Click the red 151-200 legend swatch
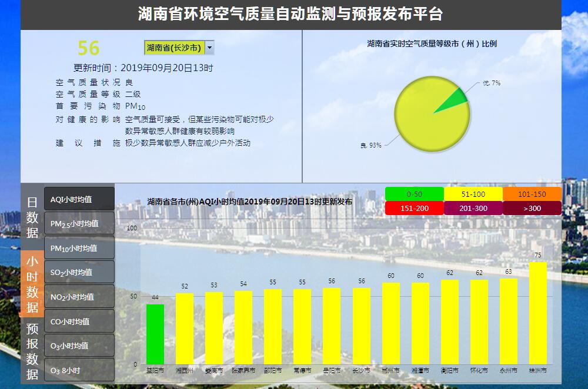 [x=414, y=208]
